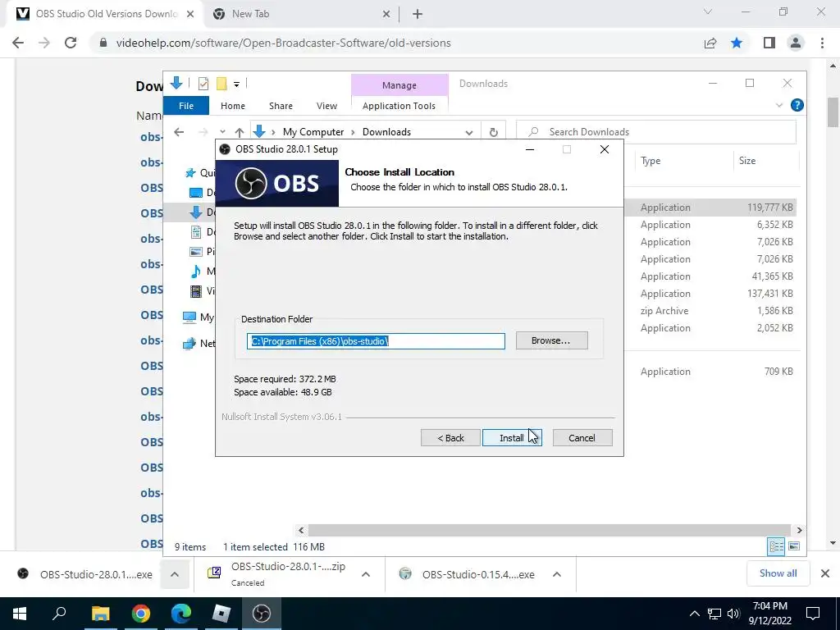Click the volume icon in system tray
This screenshot has height=630, width=840.
[x=733, y=614]
